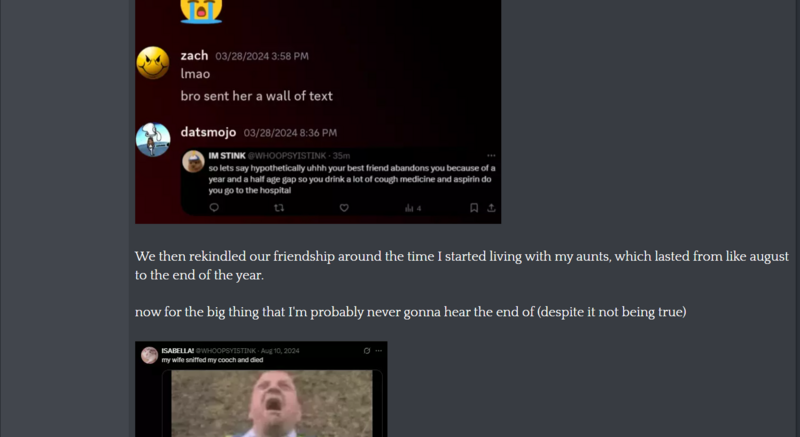
Task: Click zach's yellow smiley avatar
Action: (x=153, y=63)
